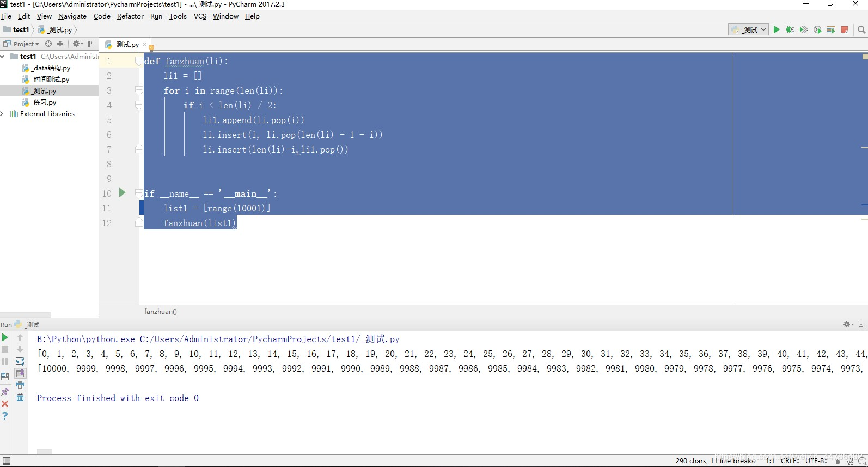The height and width of the screenshot is (467, 868).
Task: Open Run panel help question mark
Action: (5, 416)
